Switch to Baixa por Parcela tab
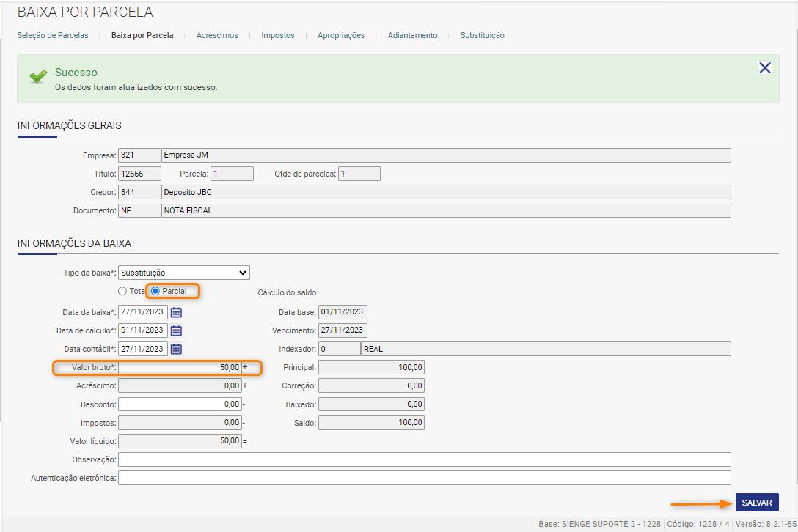Screen dimensions: 798x532 (142, 35)
